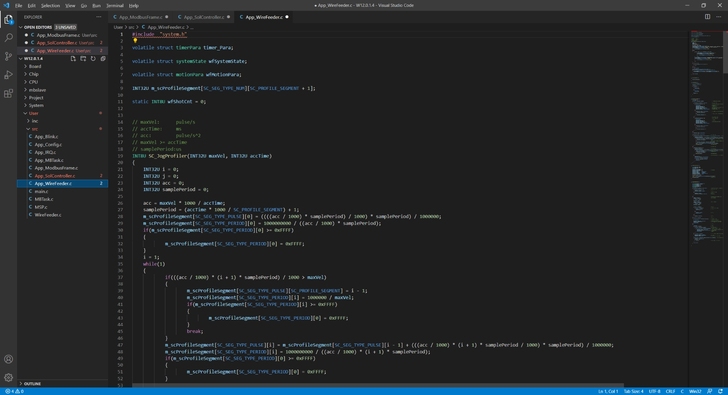Open the Edit menu
Viewport: 728px width, 395px height.
coord(32,6)
